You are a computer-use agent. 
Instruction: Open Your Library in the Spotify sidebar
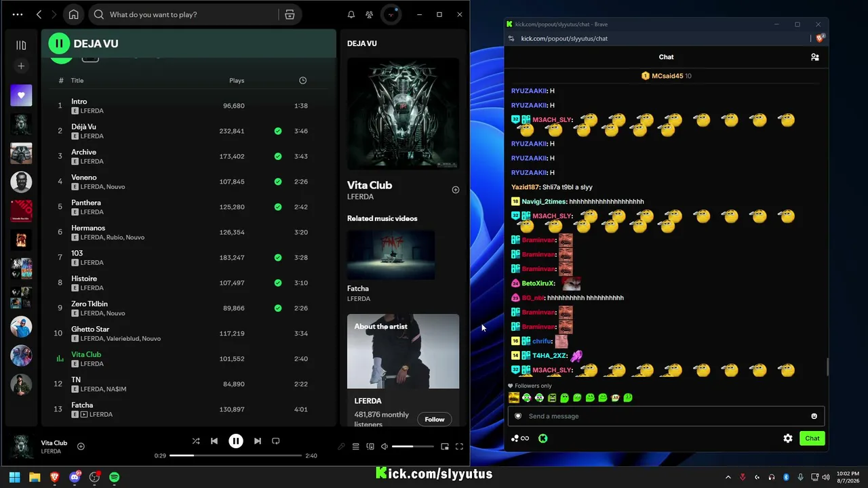[21, 45]
